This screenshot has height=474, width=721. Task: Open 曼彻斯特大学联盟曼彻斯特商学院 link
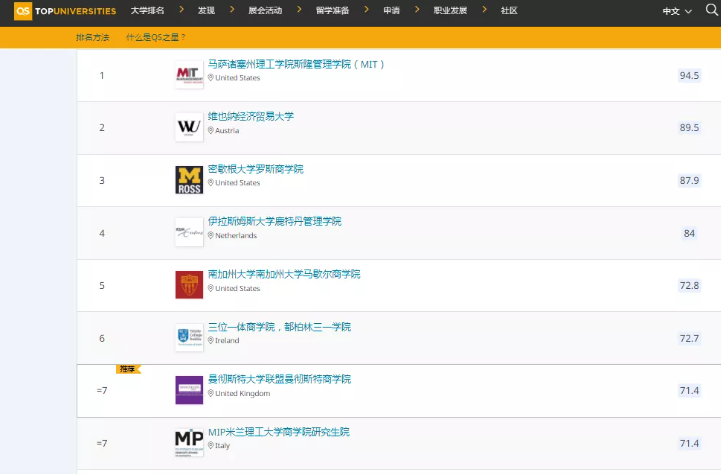pos(279,379)
